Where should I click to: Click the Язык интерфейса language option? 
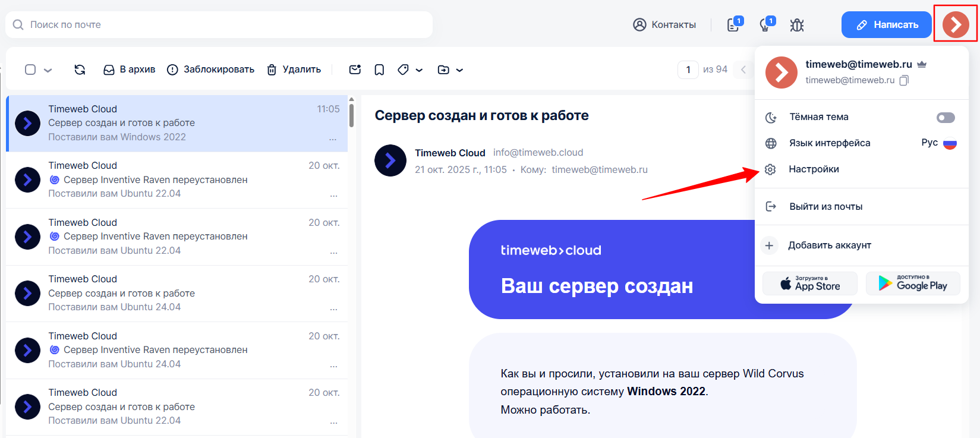[829, 143]
